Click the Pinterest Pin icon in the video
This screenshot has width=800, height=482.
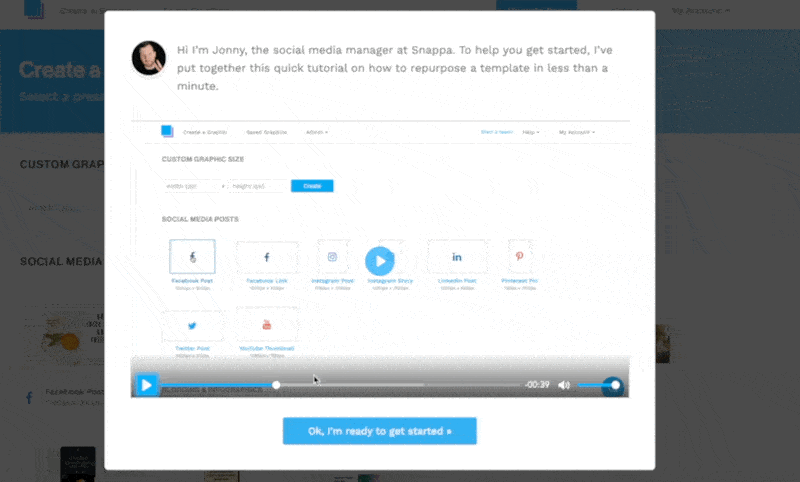[x=519, y=256]
